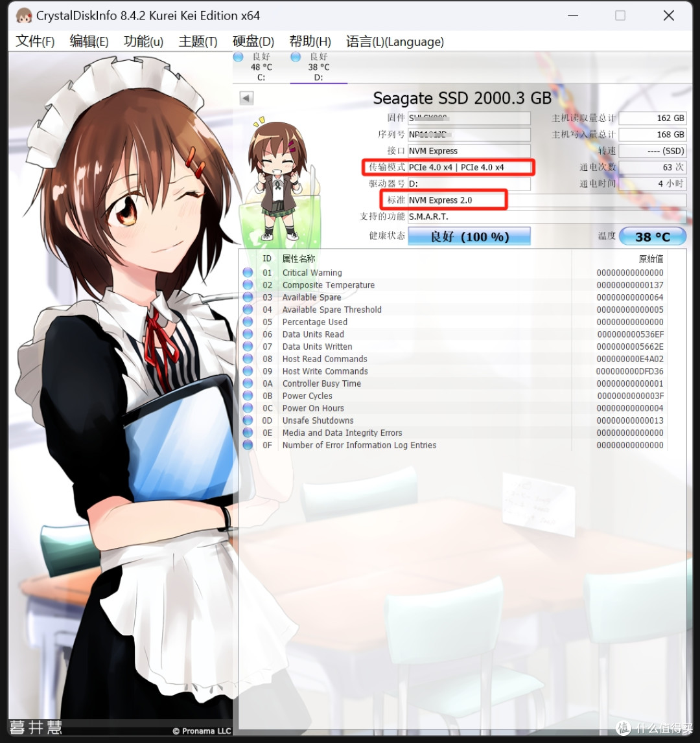Screen dimensions: 700x743
Task: Click the status orb for Percentage Used
Action: click(x=248, y=322)
